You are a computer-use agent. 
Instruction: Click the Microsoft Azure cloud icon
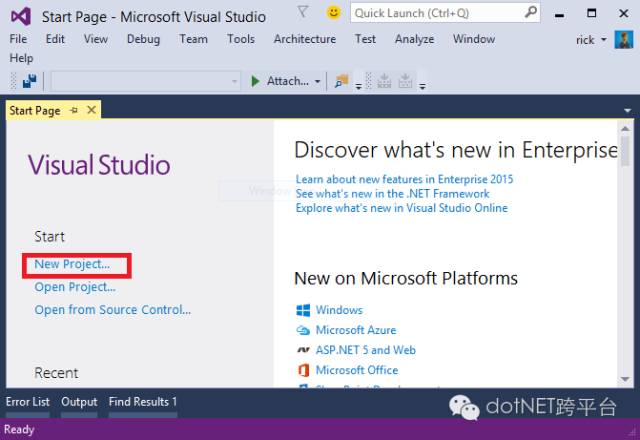[303, 330]
